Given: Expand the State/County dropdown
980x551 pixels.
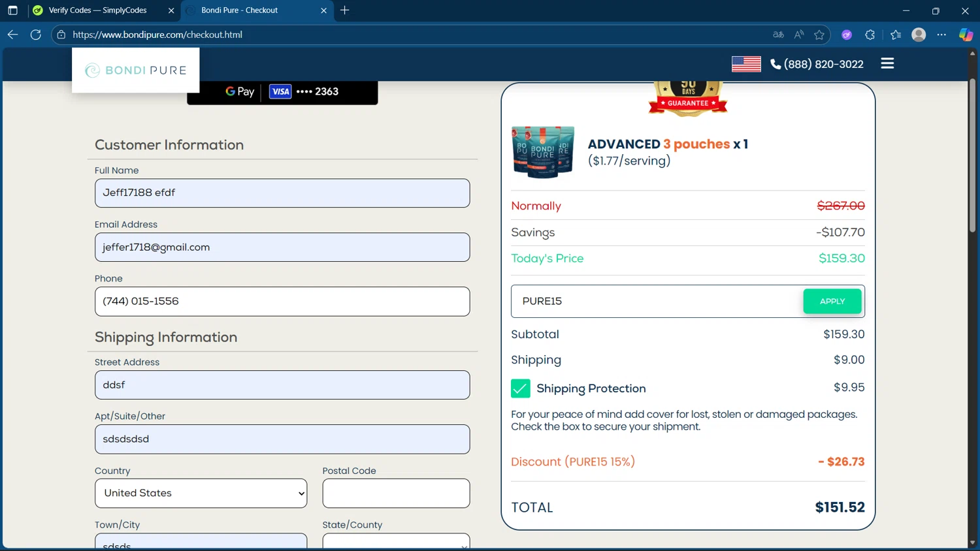Looking at the screenshot, I should click(x=396, y=542).
